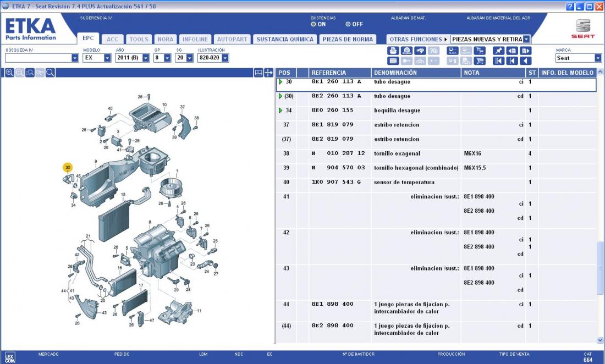This screenshot has height=364, width=605.
Task: Select the Existencias OFF radio button
Action: click(348, 24)
